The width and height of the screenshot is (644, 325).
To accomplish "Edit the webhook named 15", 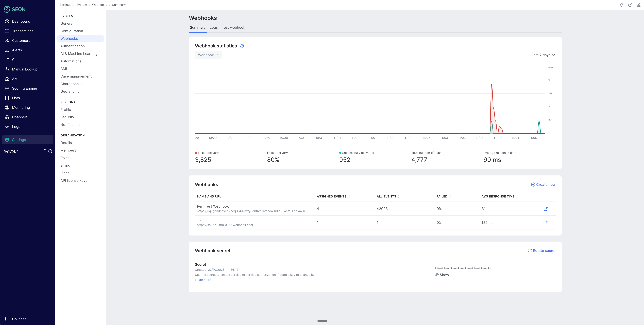I will 546,222.
